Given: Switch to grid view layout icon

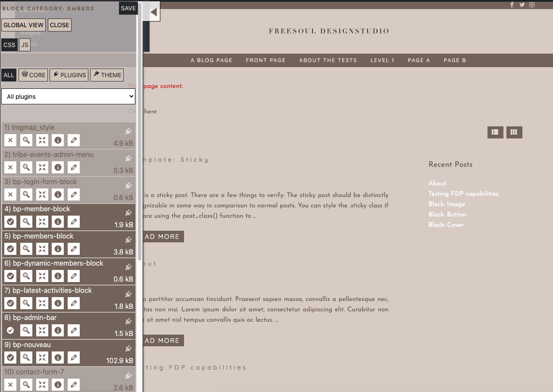Looking at the screenshot, I should point(514,132).
